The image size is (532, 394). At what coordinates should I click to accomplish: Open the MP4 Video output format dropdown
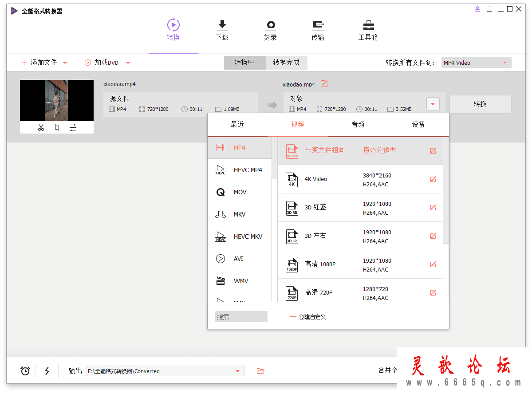pyautogui.click(x=476, y=63)
